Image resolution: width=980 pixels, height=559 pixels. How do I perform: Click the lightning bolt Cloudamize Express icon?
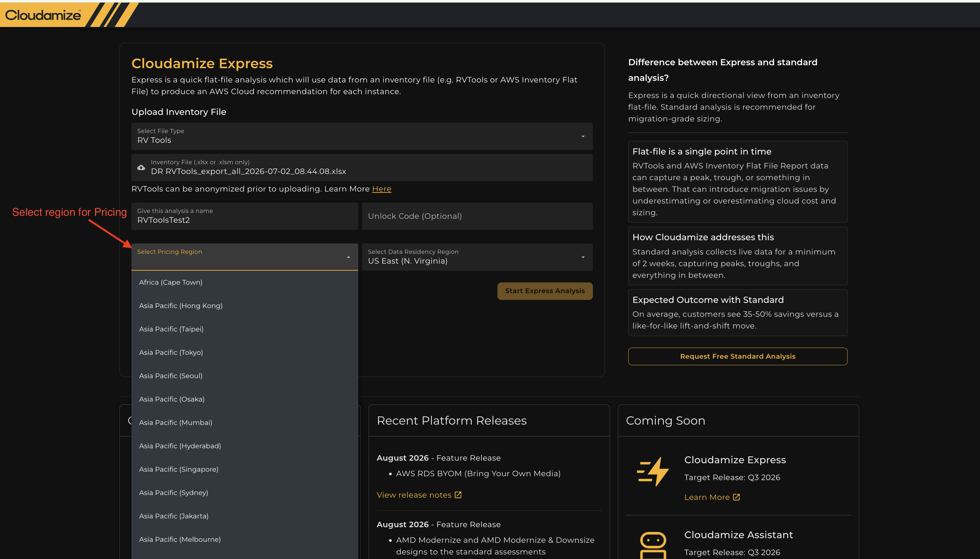pyautogui.click(x=653, y=471)
